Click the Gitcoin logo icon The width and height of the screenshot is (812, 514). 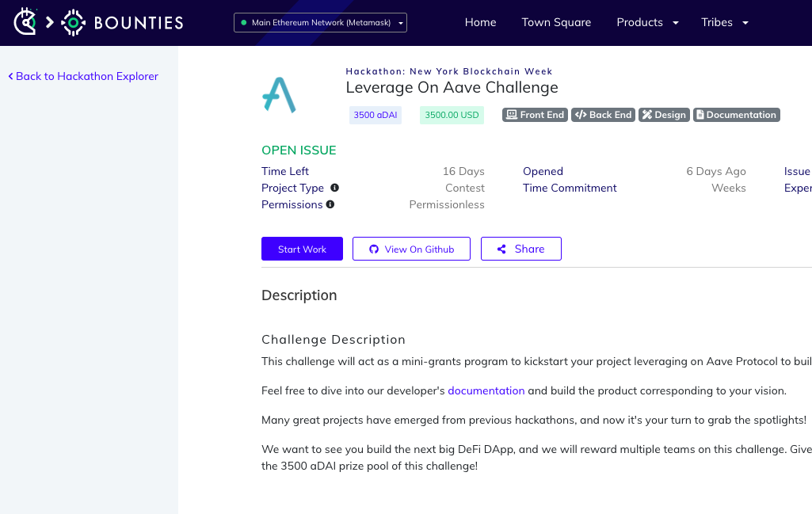point(25,21)
